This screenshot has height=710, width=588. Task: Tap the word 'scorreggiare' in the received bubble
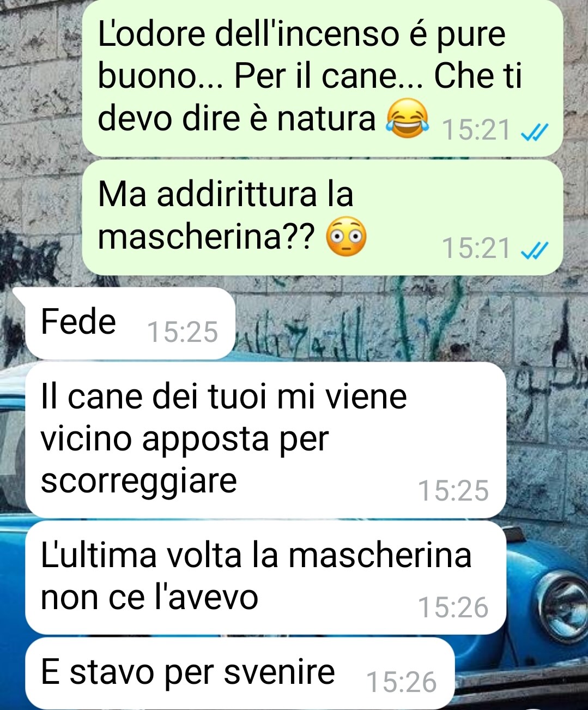[x=139, y=482]
